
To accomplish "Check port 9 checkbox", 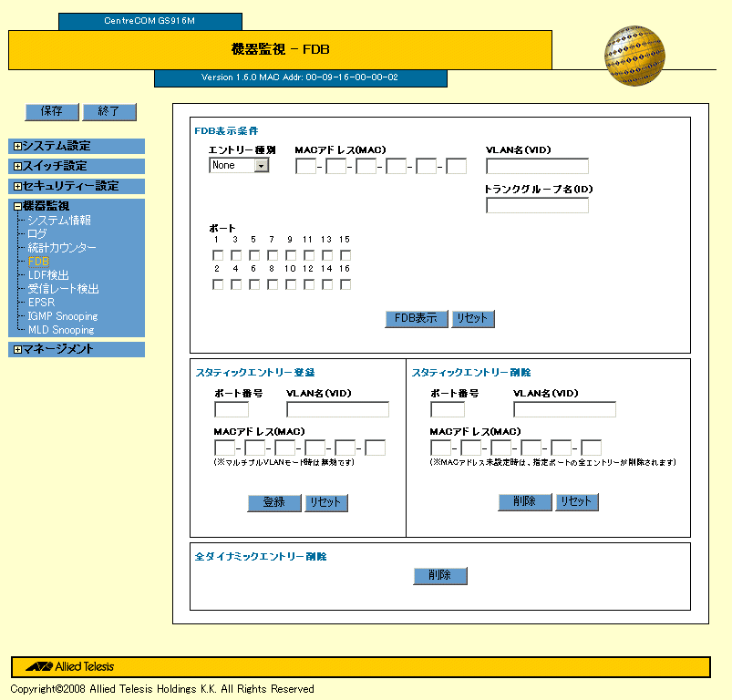I will 291,255.
